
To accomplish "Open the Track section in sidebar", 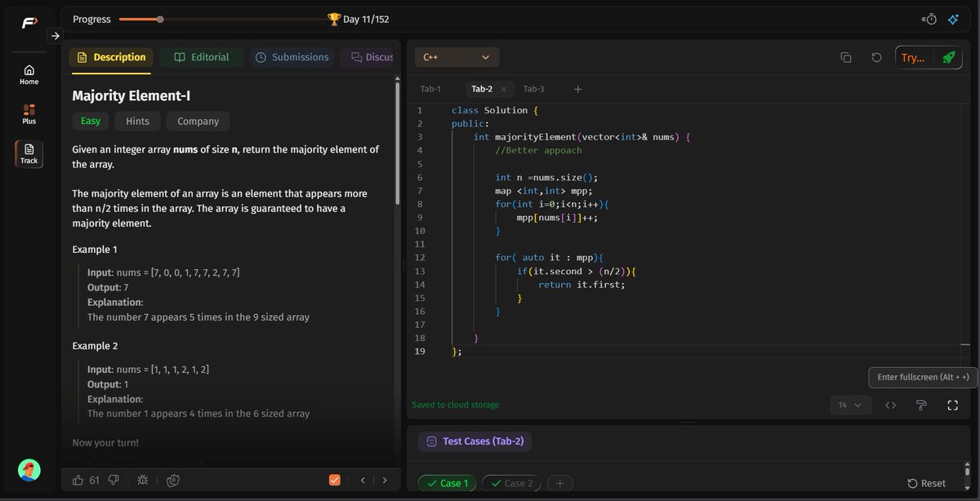I will click(x=29, y=153).
